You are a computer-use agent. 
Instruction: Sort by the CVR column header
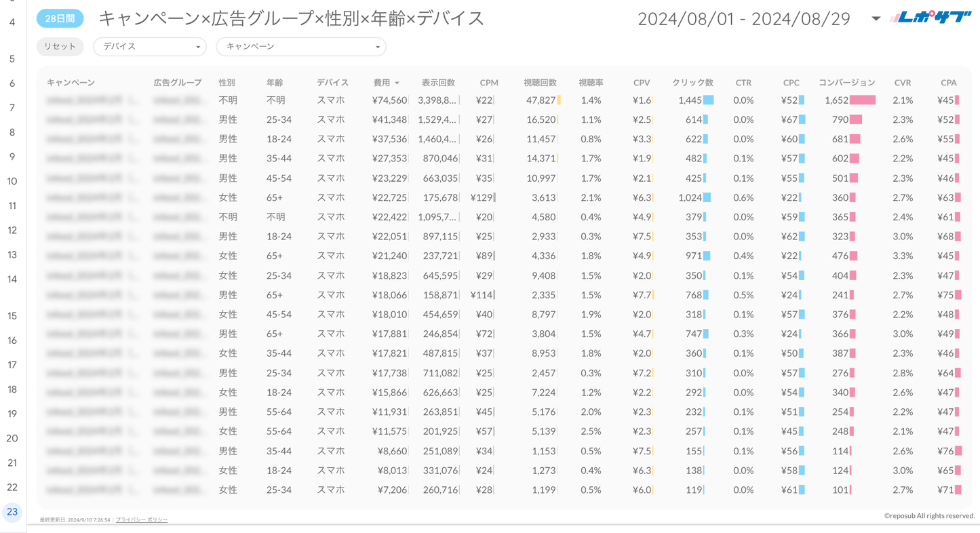point(903,83)
